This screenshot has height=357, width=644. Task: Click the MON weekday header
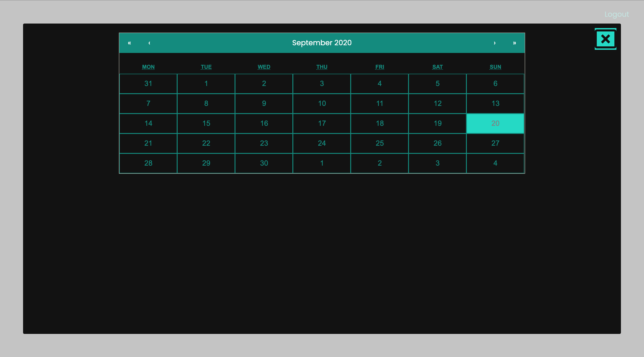pos(148,67)
